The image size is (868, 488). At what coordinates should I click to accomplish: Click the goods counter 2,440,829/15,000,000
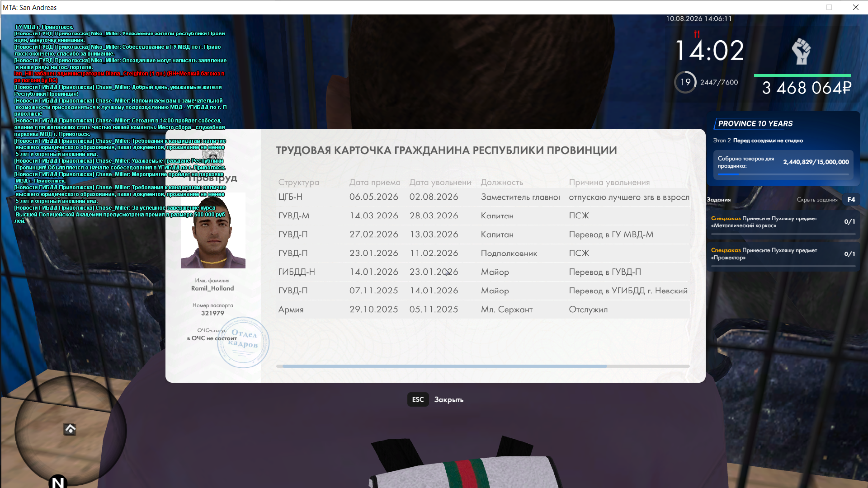point(816,162)
